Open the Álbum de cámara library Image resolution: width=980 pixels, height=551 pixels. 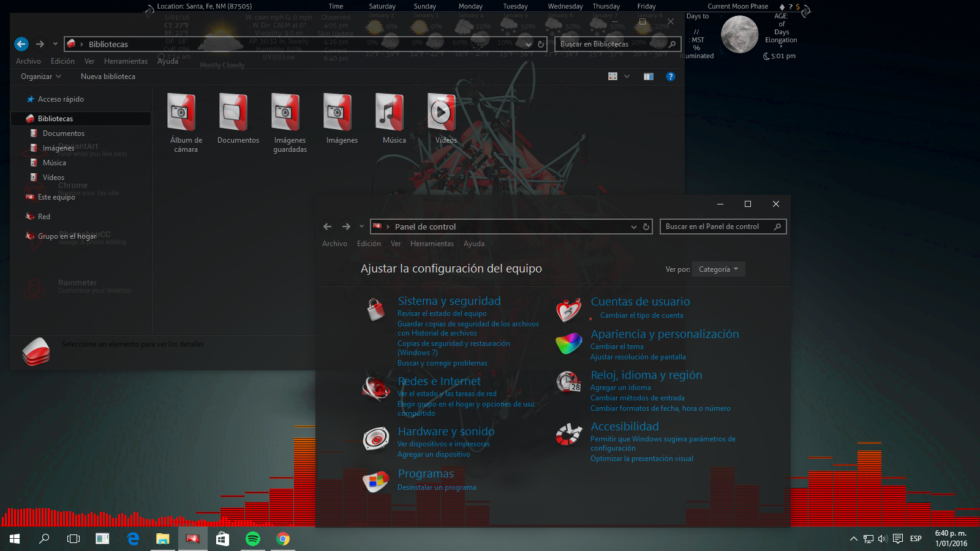(181, 114)
